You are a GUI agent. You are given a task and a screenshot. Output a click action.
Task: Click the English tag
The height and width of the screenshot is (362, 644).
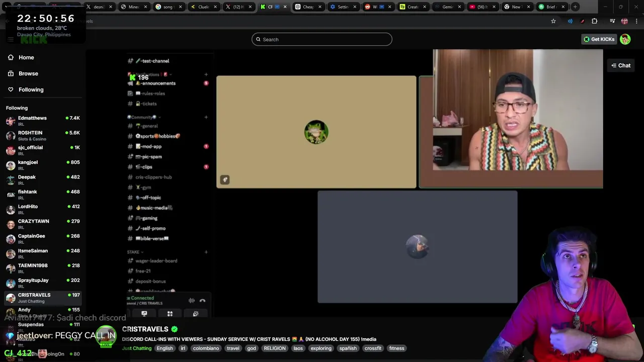[x=165, y=348]
